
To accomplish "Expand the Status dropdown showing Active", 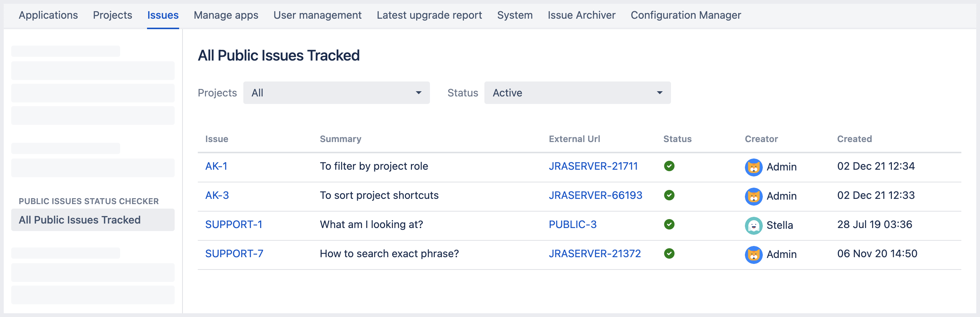I will tap(577, 93).
